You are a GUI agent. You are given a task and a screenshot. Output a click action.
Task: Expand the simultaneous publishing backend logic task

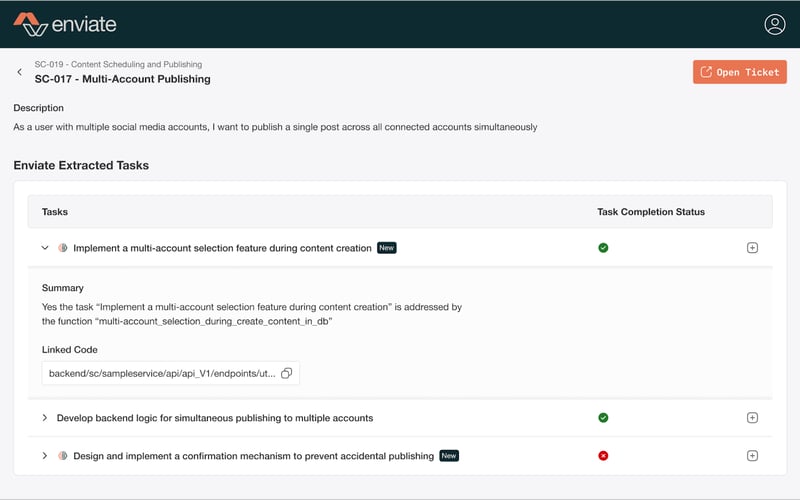click(45, 418)
